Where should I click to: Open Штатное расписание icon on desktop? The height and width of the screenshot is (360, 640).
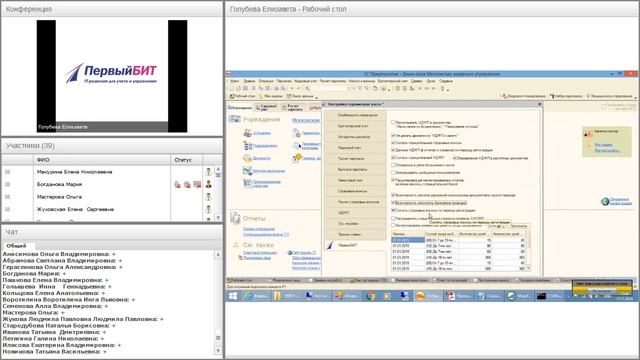tap(247, 171)
